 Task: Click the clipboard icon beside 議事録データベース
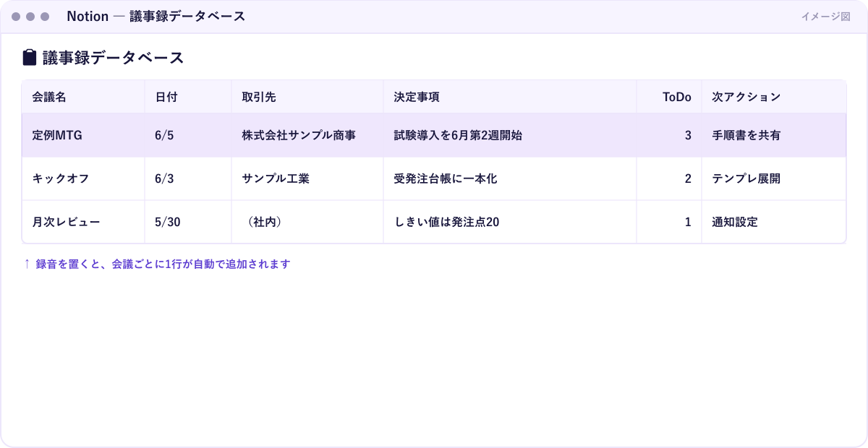30,57
